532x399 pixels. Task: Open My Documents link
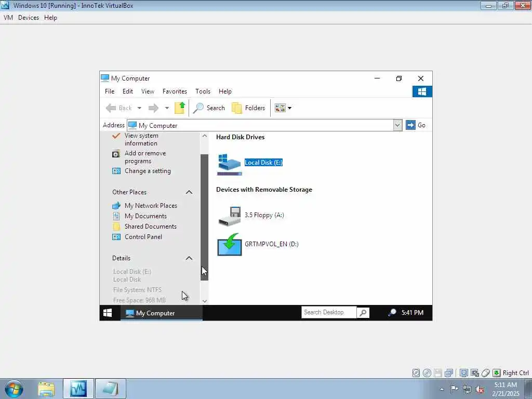(145, 216)
